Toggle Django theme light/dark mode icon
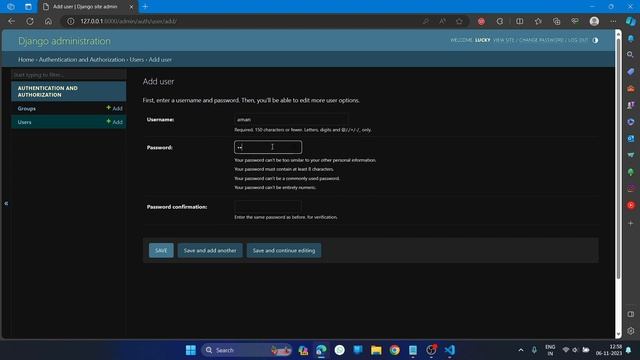 [x=595, y=40]
